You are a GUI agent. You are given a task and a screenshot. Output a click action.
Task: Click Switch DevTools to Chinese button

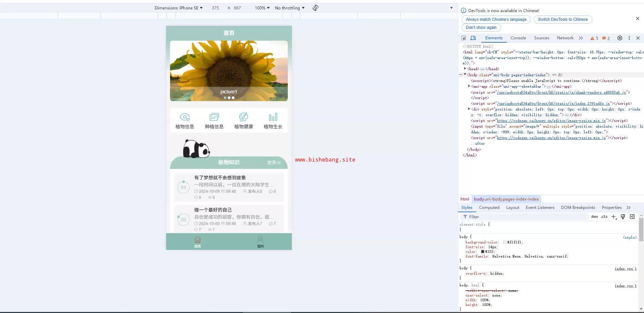[562, 19]
